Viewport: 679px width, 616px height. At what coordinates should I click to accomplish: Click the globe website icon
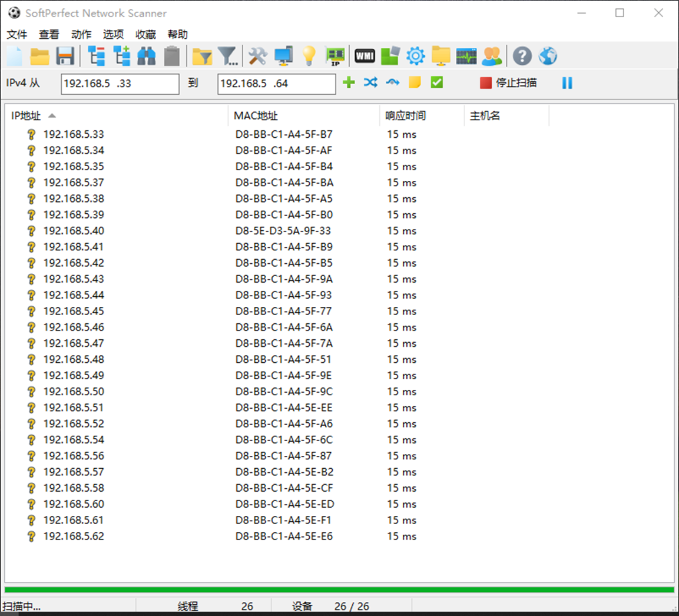pyautogui.click(x=548, y=56)
